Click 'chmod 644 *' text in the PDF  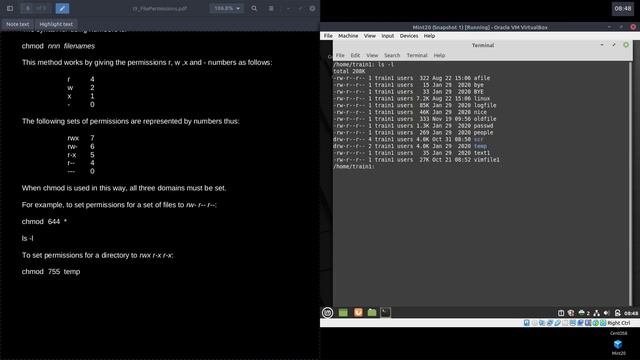click(x=44, y=222)
